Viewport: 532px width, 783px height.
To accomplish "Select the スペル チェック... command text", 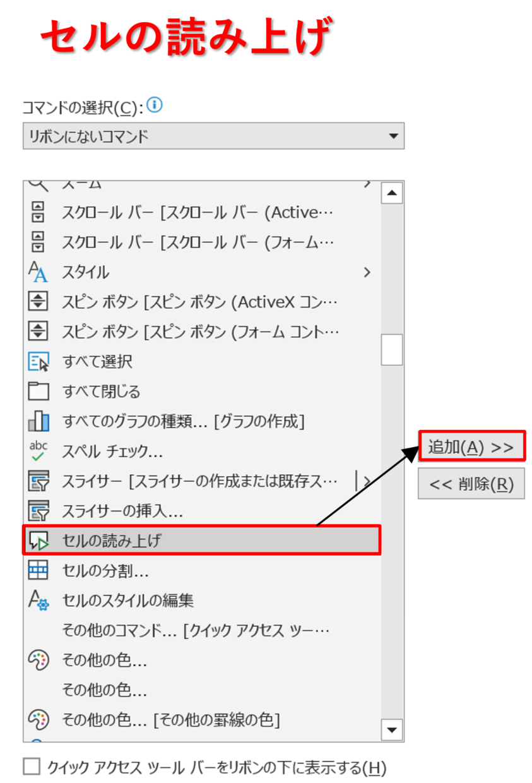I will coord(112,451).
